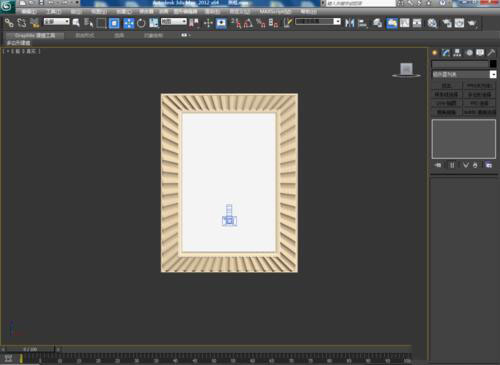Select the Graphite 建模工具 ribbon tab
The width and height of the screenshot is (500, 365).
point(35,35)
